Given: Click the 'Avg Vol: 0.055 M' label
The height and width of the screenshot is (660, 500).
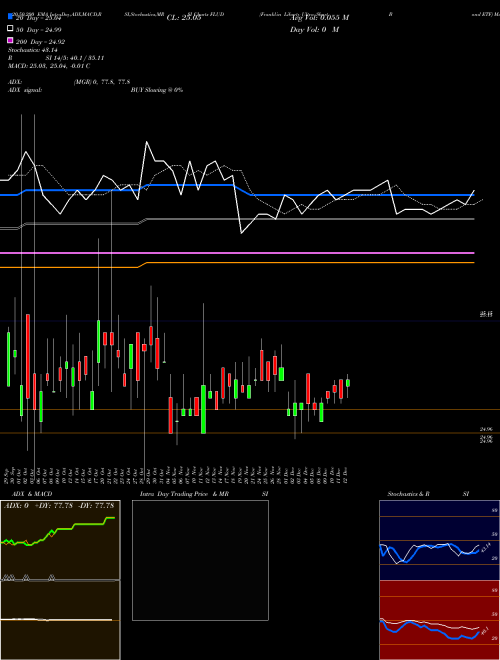Looking at the screenshot, I should 319,18.
